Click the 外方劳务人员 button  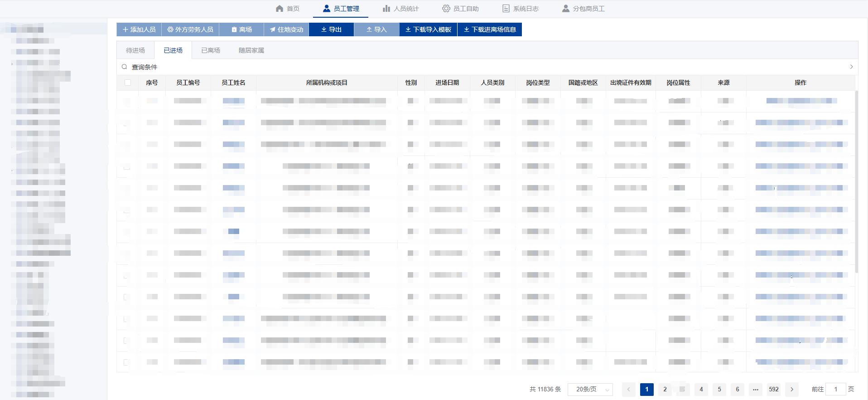pyautogui.click(x=190, y=29)
